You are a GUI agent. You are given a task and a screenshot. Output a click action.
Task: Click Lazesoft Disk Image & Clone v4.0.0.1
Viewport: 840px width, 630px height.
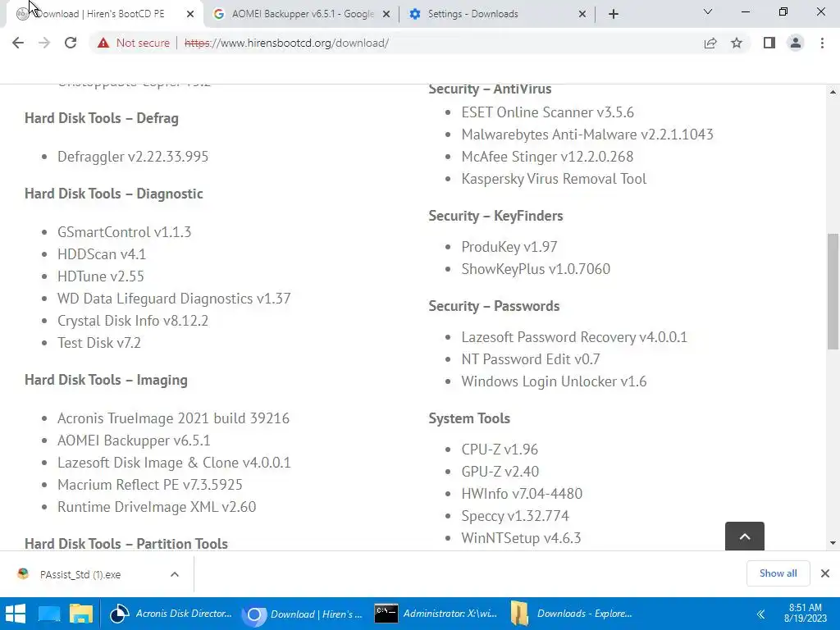[x=174, y=463]
